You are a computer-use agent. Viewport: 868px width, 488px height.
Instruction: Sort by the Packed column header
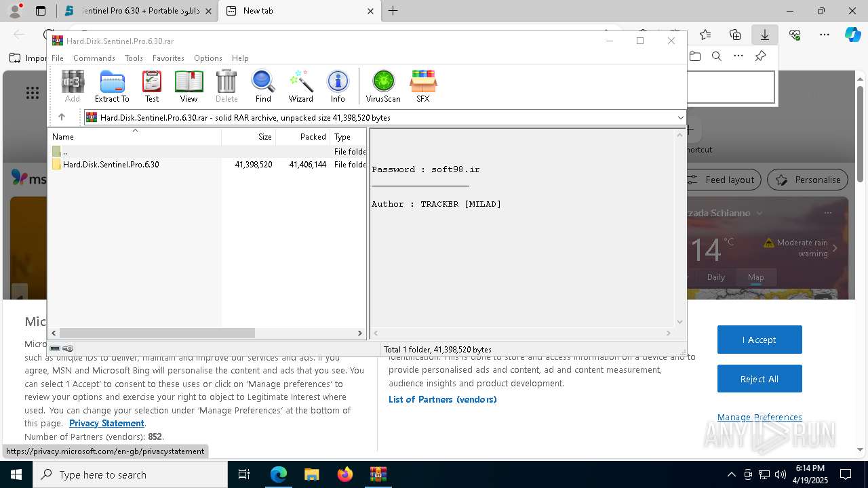pos(303,137)
